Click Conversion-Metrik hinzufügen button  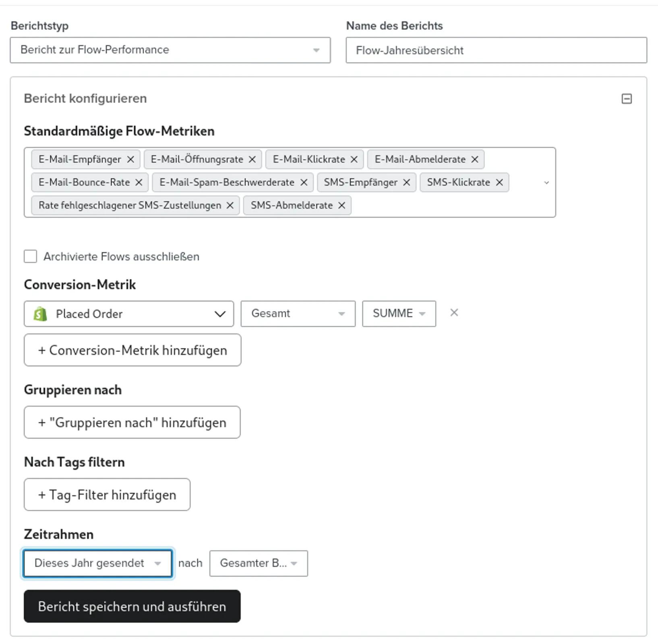click(132, 350)
